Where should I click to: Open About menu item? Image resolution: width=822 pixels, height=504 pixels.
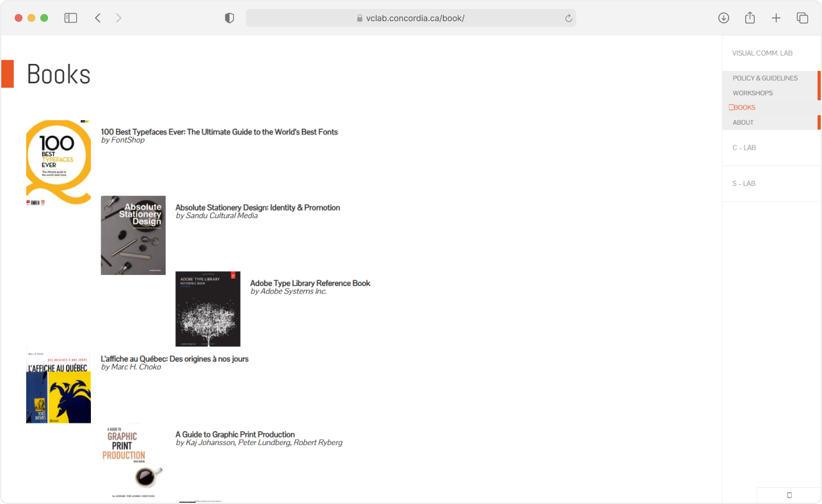(x=743, y=122)
